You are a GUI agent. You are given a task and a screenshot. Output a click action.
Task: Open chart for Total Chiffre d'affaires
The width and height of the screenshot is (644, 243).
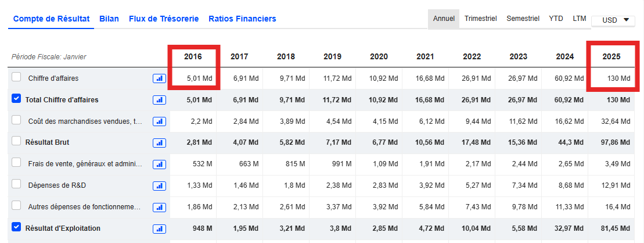click(159, 100)
